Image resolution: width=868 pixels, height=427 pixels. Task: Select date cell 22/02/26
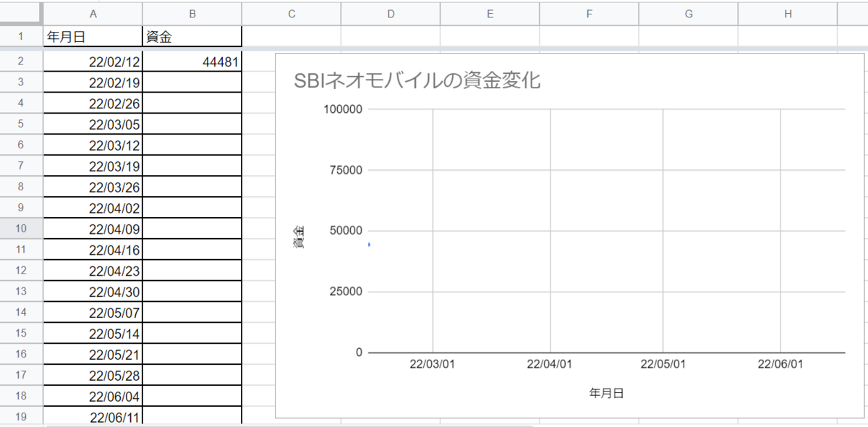click(x=93, y=103)
